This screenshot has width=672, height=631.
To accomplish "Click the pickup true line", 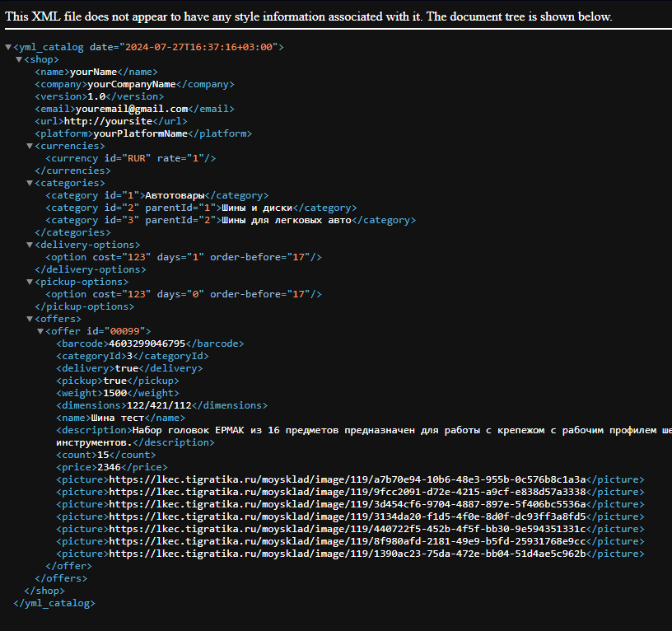I will 118,381.
